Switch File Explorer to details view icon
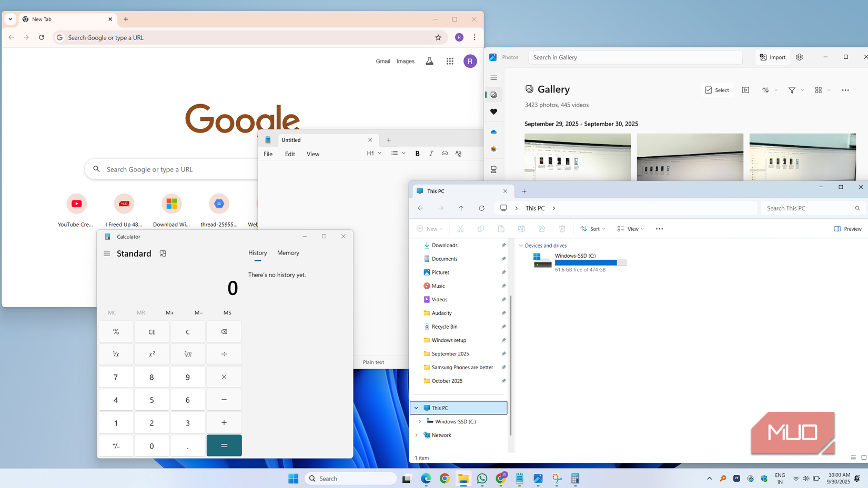The height and width of the screenshot is (488, 868). coord(853,458)
